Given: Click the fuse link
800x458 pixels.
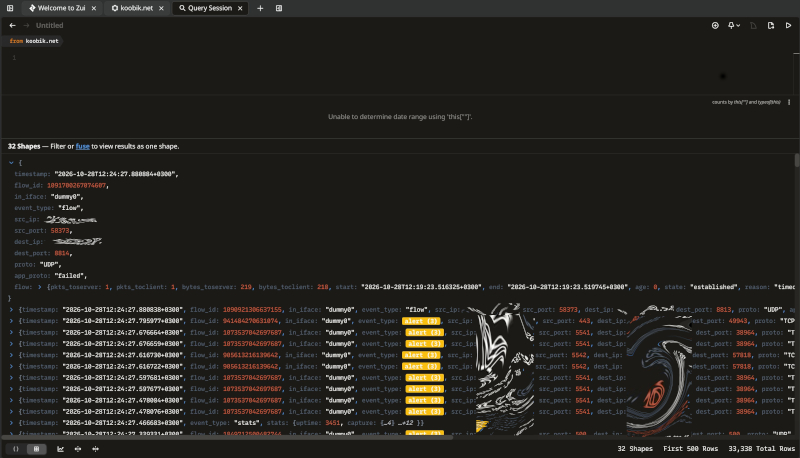Looking at the screenshot, I should [x=83, y=146].
